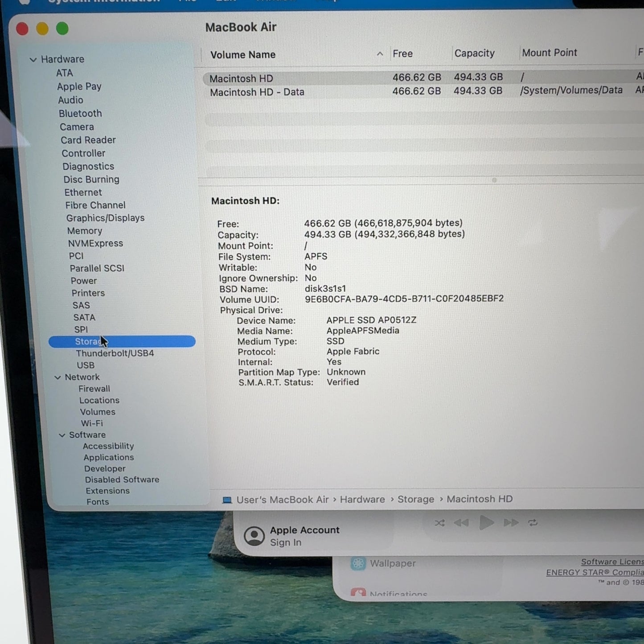Collapse the Hardware section chevron
The height and width of the screenshot is (644, 644).
point(33,59)
